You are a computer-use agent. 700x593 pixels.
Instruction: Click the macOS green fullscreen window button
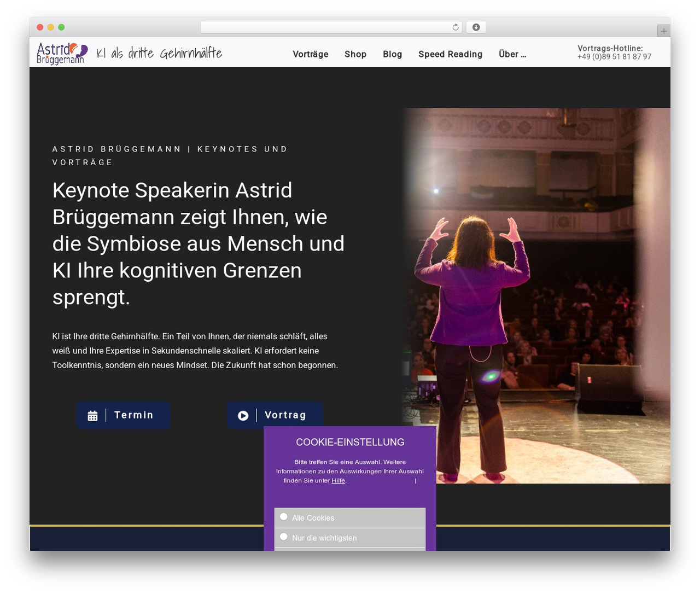pyautogui.click(x=61, y=27)
